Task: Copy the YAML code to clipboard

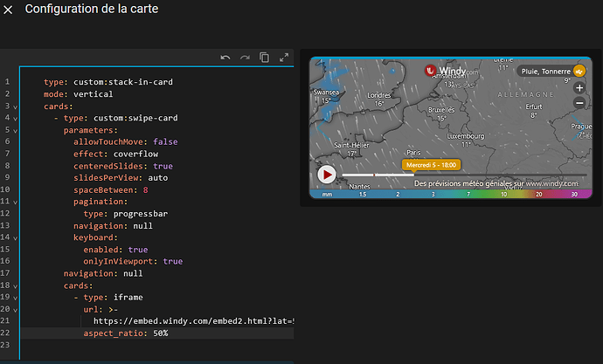Action: click(264, 58)
